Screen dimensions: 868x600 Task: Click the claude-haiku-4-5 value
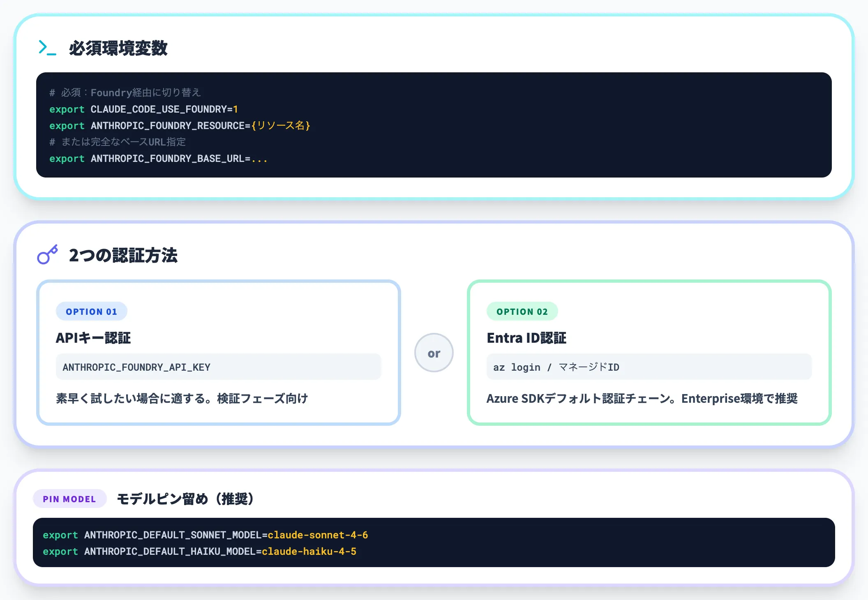tap(309, 552)
